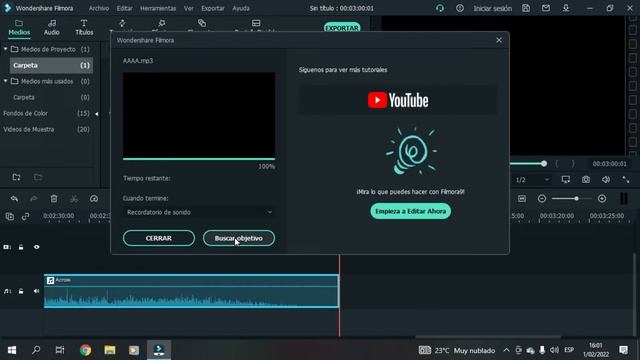
Task: Click the preview volume icon
Action: tap(606, 180)
